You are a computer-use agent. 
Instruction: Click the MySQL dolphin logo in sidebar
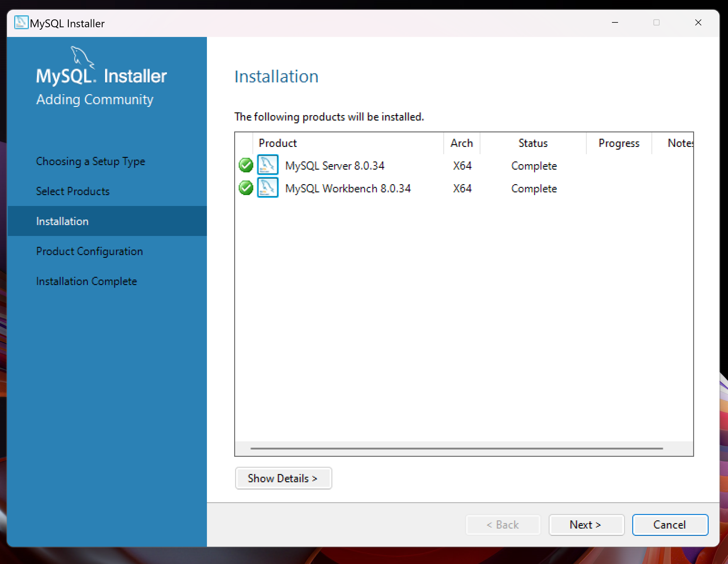point(82,57)
